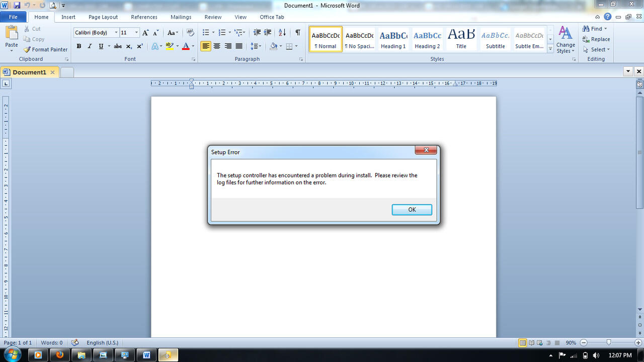
Task: Toggle Bold formatting
Action: pyautogui.click(x=79, y=46)
